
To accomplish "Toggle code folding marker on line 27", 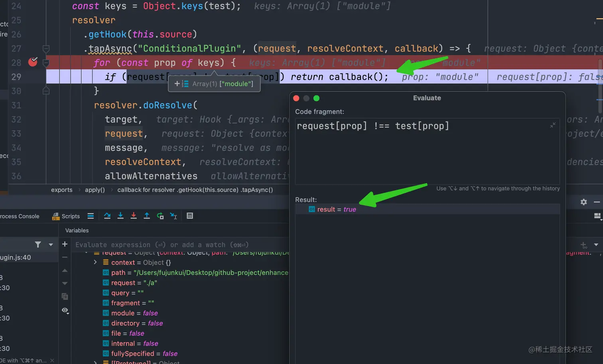I will [x=46, y=49].
